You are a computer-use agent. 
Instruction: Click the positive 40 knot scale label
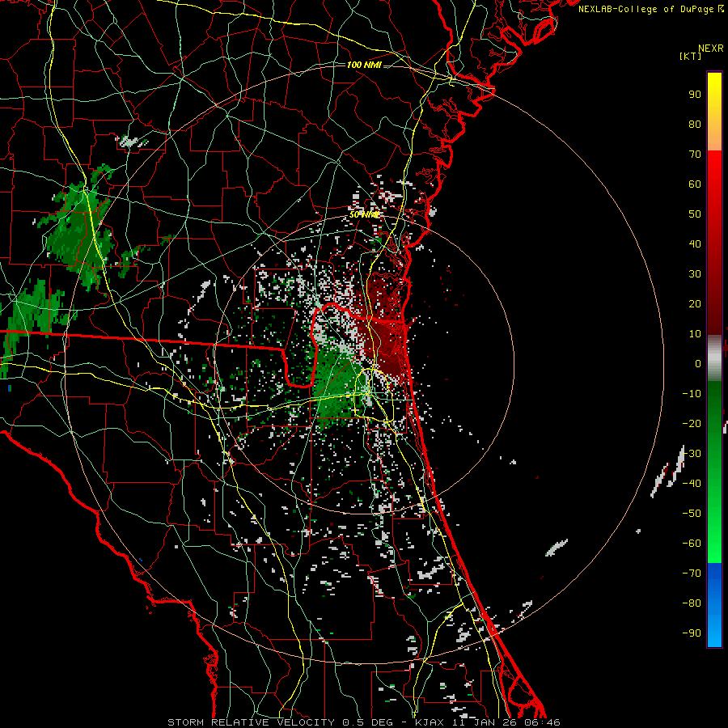coord(695,244)
